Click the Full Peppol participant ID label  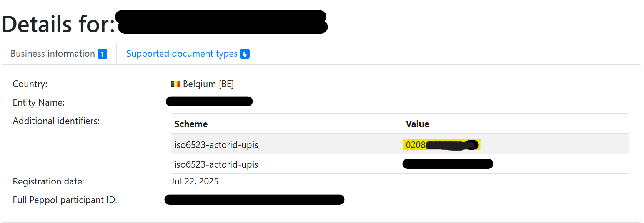tap(65, 200)
